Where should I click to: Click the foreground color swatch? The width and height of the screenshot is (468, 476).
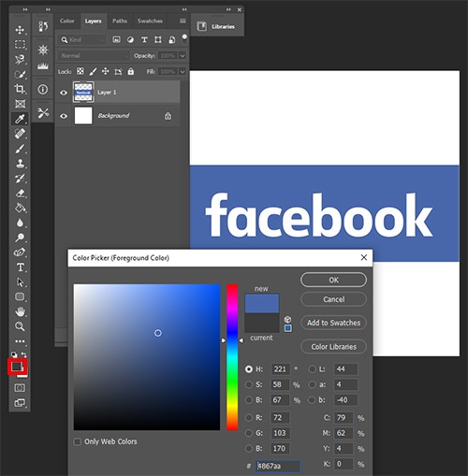[x=17, y=366]
